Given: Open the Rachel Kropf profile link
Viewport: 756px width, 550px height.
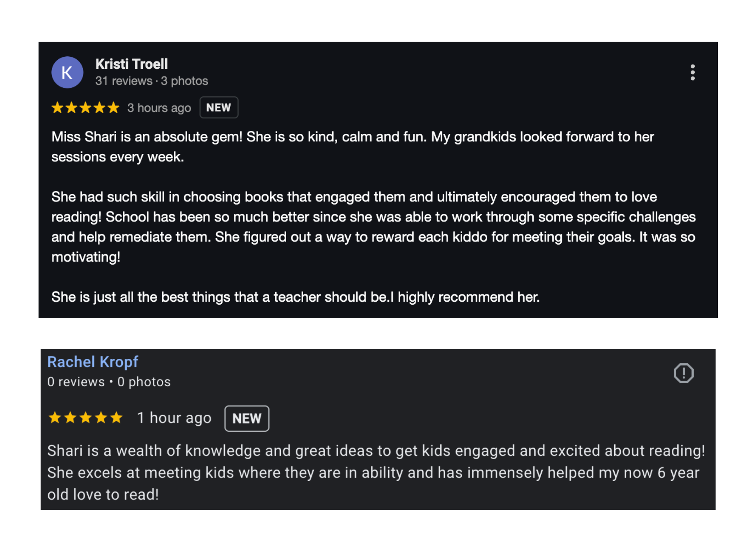Looking at the screenshot, I should [x=93, y=362].
